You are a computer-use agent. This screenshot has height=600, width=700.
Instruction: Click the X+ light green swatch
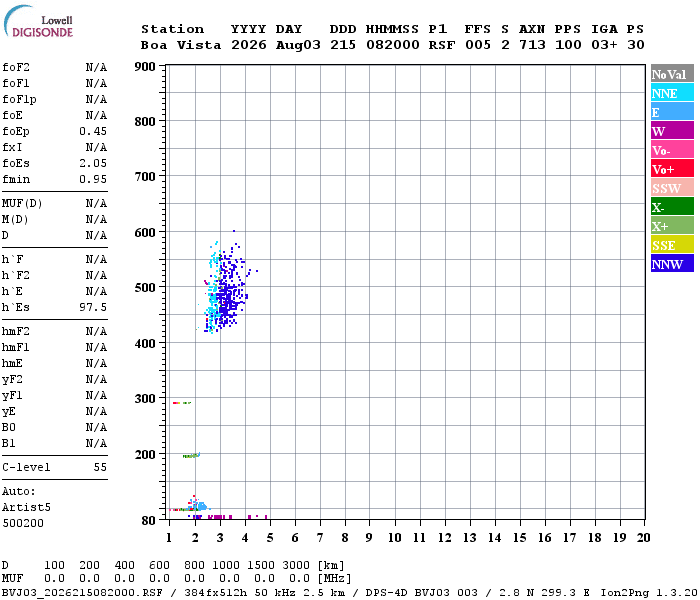(x=672, y=225)
